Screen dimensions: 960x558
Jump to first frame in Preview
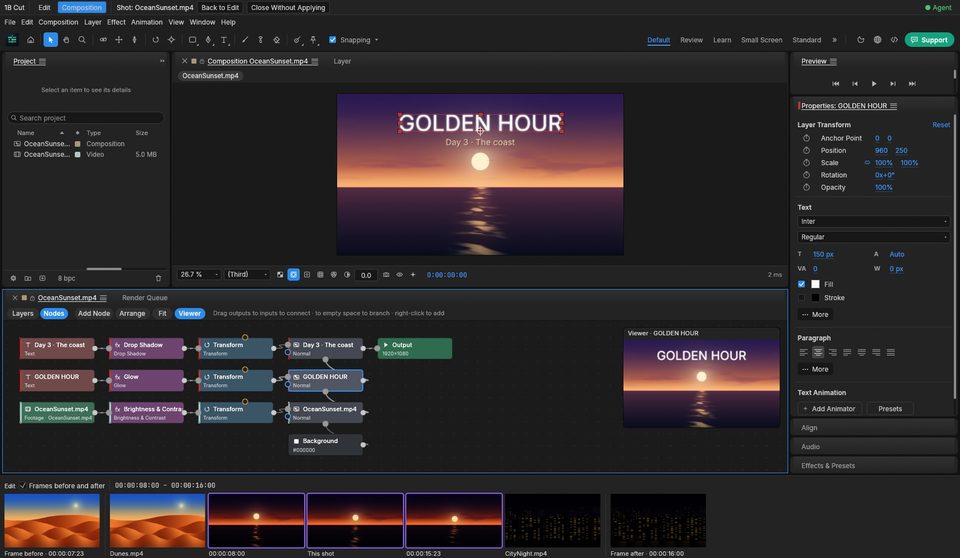[836, 84]
